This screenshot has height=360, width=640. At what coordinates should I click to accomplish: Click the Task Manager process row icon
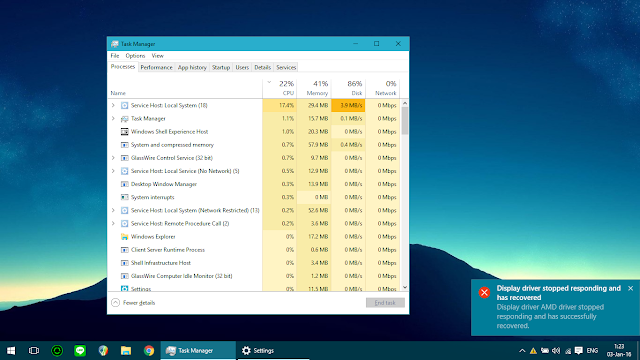click(x=124, y=119)
